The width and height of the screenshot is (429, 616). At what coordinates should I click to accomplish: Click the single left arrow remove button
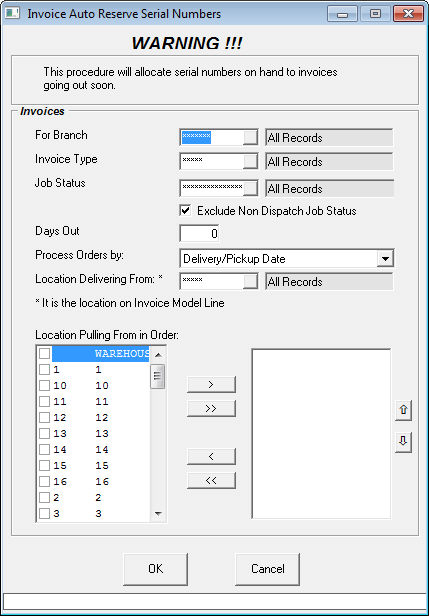pos(211,456)
